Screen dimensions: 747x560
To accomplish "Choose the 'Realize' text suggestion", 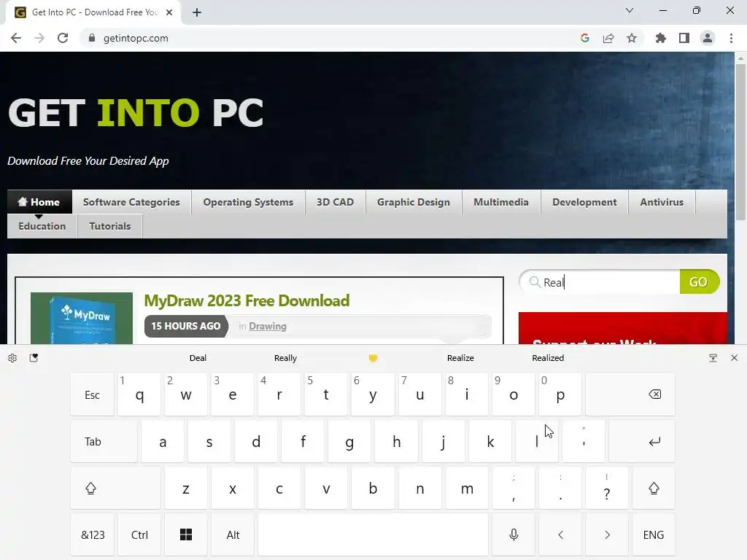I will [460, 358].
